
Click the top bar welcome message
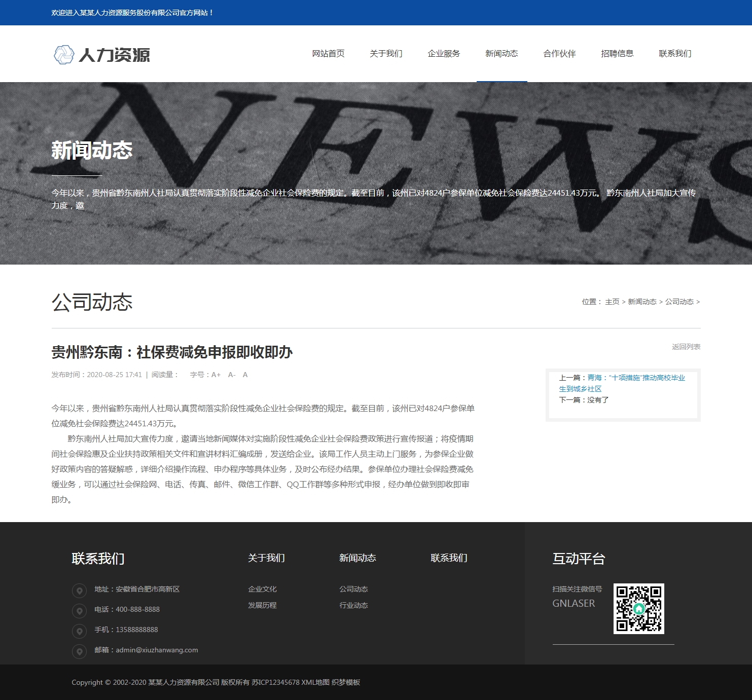click(x=132, y=13)
